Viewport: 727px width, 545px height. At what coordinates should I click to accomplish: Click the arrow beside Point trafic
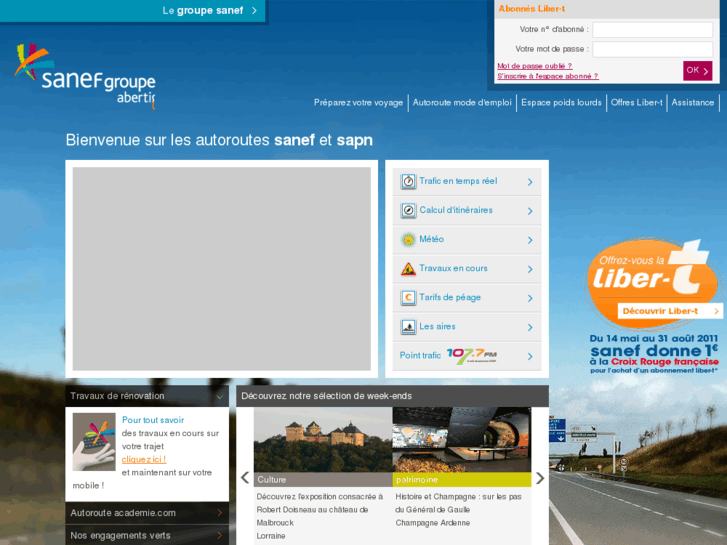click(530, 357)
